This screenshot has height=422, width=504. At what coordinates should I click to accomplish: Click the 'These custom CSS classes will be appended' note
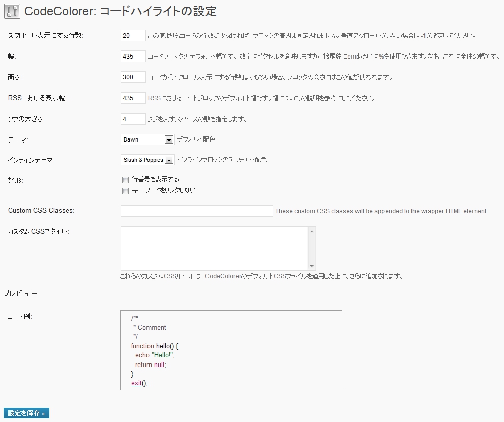coord(381,211)
